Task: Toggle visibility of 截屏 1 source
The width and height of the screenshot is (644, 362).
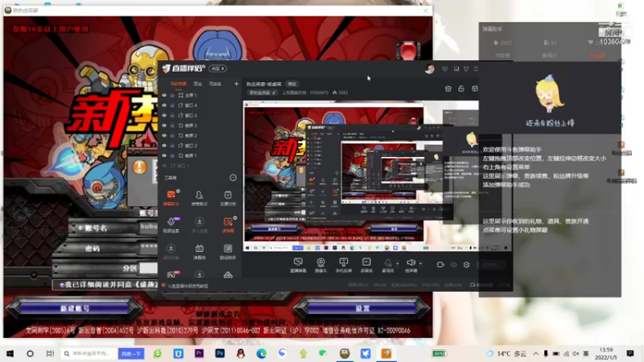Action: click(164, 155)
